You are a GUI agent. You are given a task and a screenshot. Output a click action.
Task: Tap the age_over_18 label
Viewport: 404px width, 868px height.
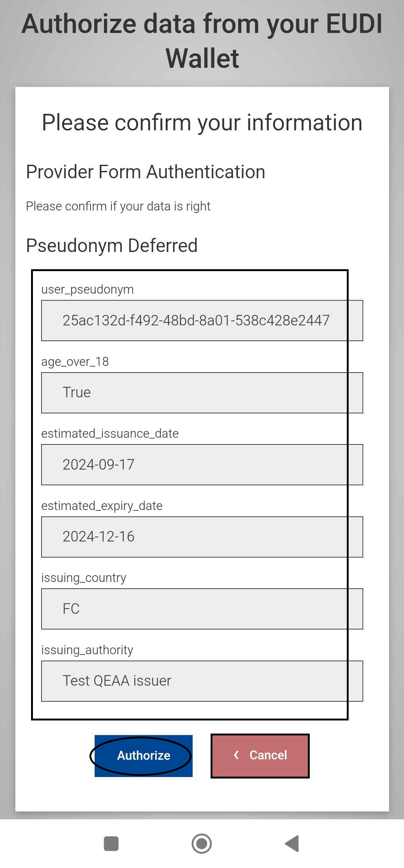[x=75, y=362]
